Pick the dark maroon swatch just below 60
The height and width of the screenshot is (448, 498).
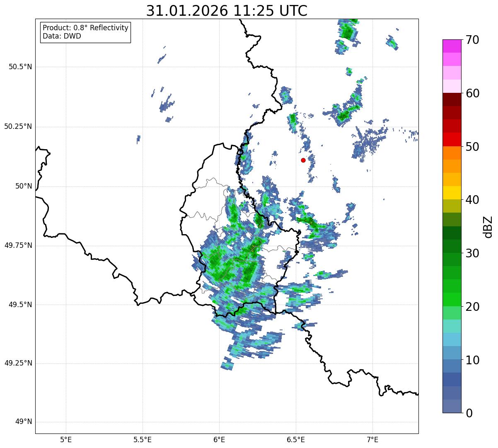point(452,99)
